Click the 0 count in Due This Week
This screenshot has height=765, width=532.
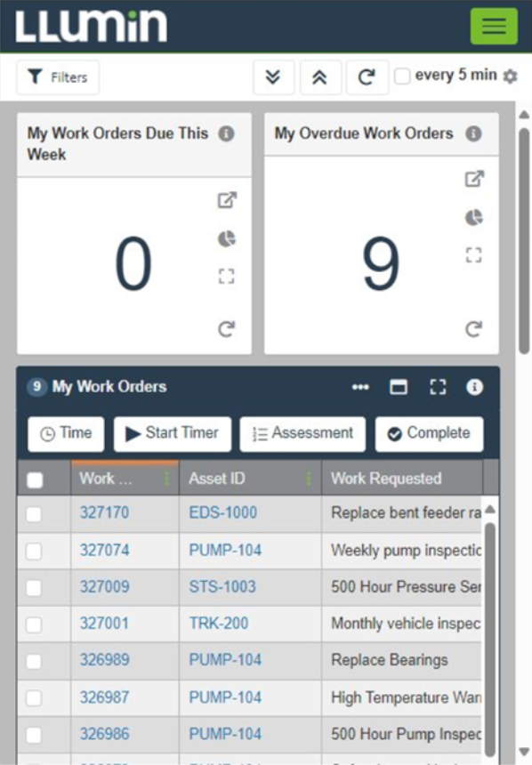(x=133, y=264)
